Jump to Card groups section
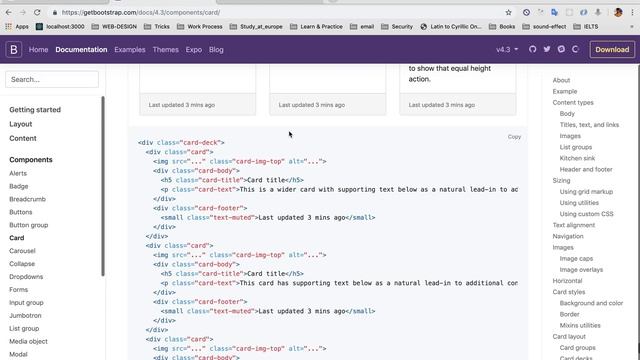The image size is (640, 360). pos(578,348)
